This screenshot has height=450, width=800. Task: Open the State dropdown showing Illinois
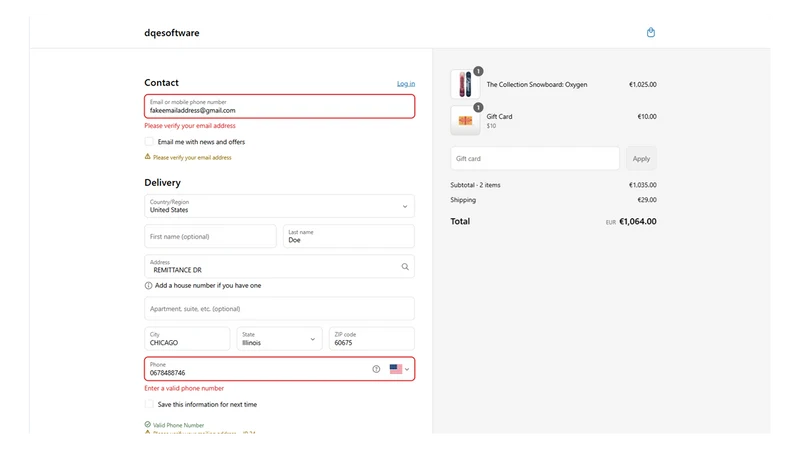[279, 339]
